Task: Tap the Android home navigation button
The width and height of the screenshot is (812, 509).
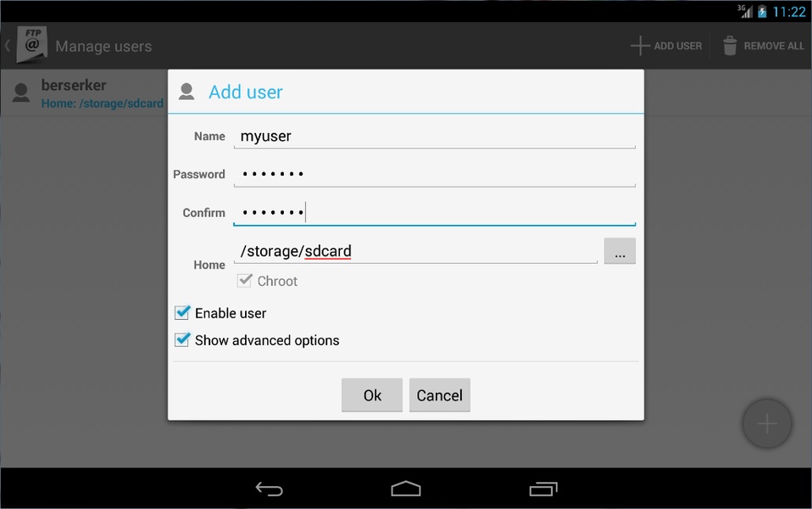Action: pos(406,489)
